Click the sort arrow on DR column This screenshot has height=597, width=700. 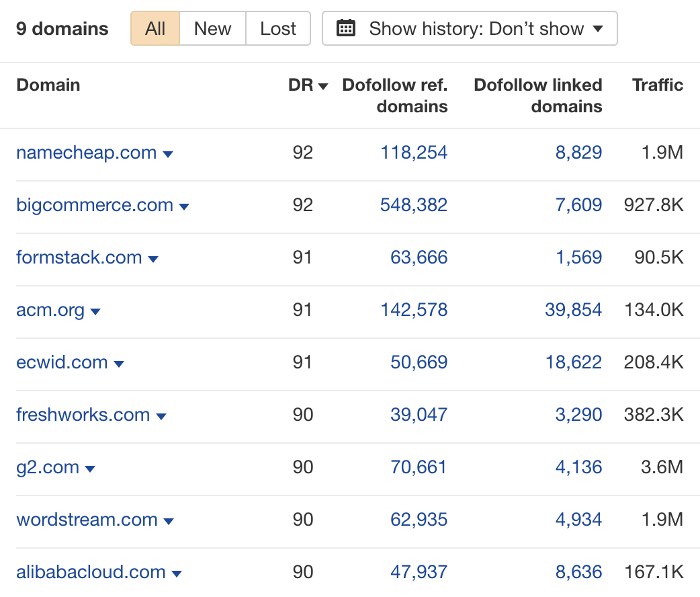(323, 86)
